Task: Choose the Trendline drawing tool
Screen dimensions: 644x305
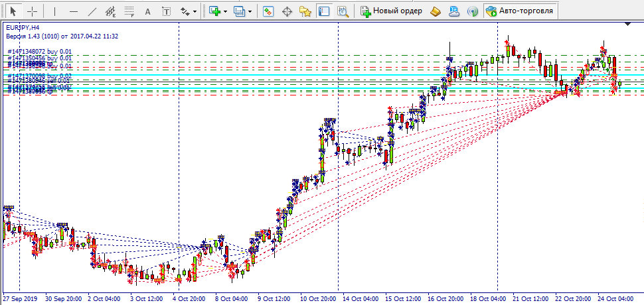Action: (92, 11)
